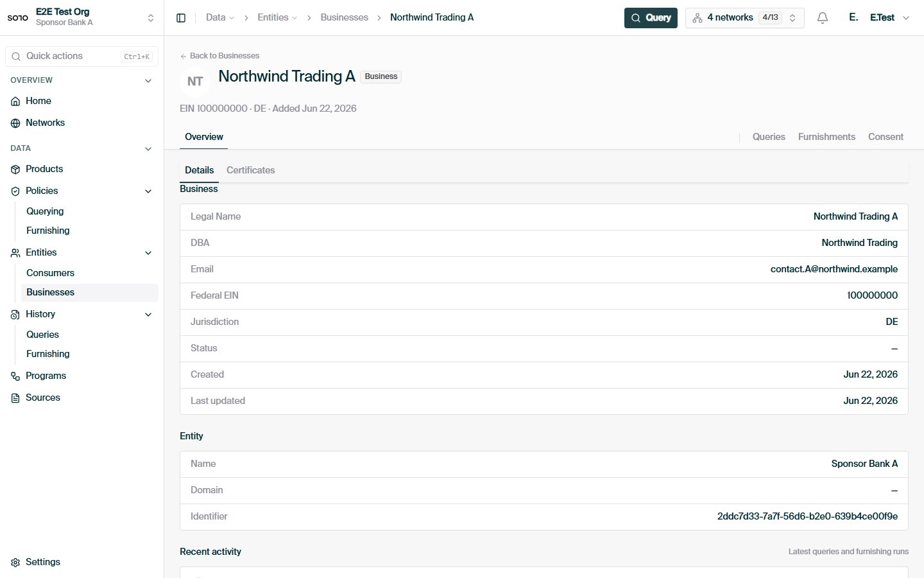Toggle the sidebar panel icon
This screenshot has width=924, height=578.
coord(181,18)
